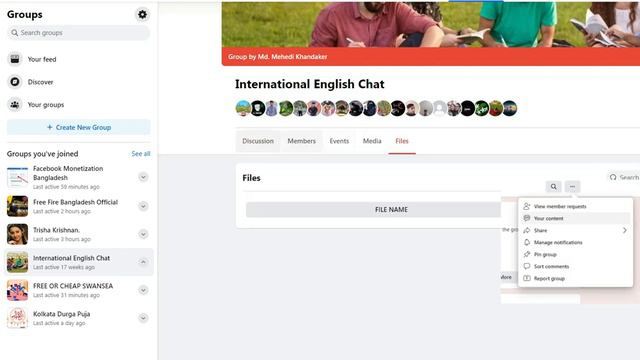Click the Sort comments speech bubble icon
Screen dimensions: 640x360
tap(527, 266)
